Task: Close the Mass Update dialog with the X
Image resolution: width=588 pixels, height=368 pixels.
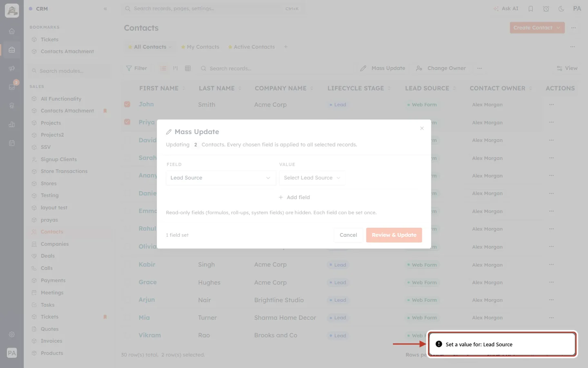Action: 422,128
